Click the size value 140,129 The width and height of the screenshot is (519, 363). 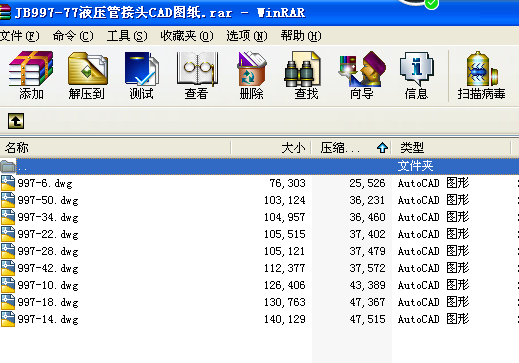(x=285, y=319)
